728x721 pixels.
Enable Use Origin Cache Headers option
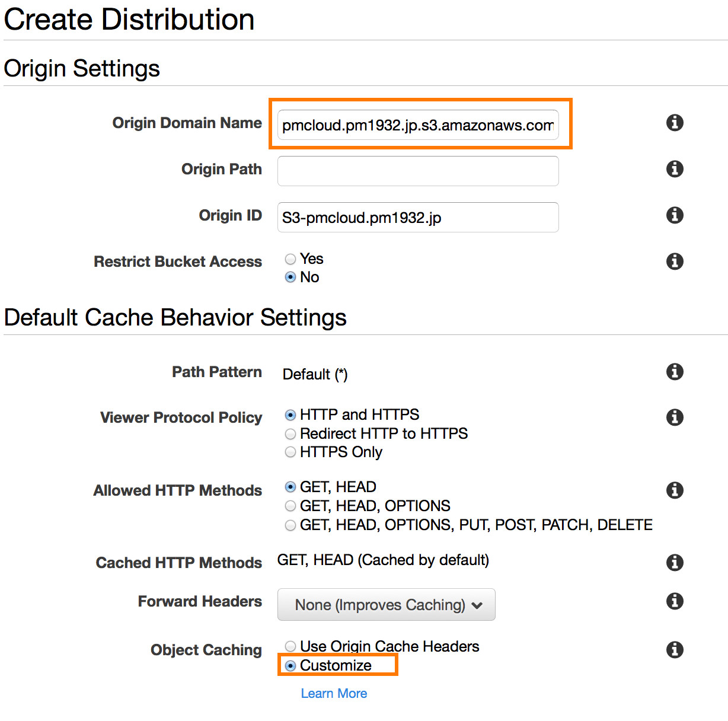click(x=290, y=646)
